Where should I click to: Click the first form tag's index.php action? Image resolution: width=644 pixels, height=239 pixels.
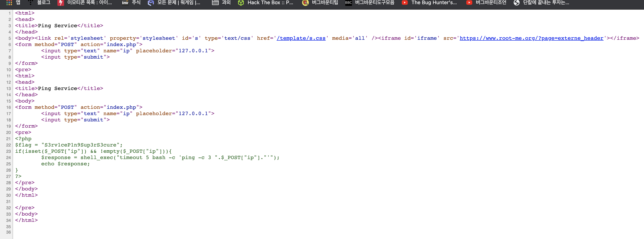pyautogui.click(x=121, y=44)
